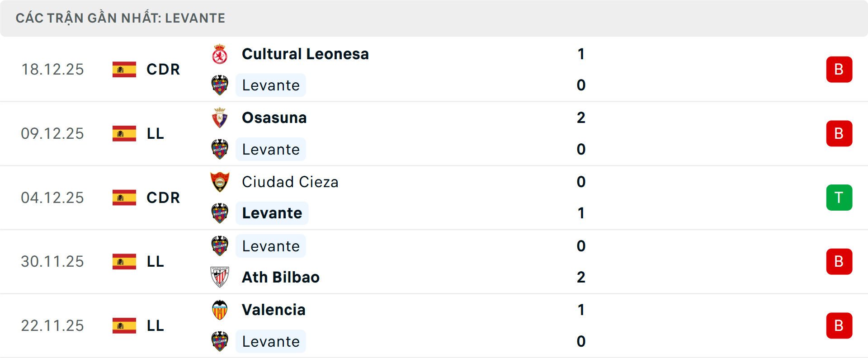Click the Valencia club crest
This screenshot has width=868, height=358.
pyautogui.click(x=220, y=310)
